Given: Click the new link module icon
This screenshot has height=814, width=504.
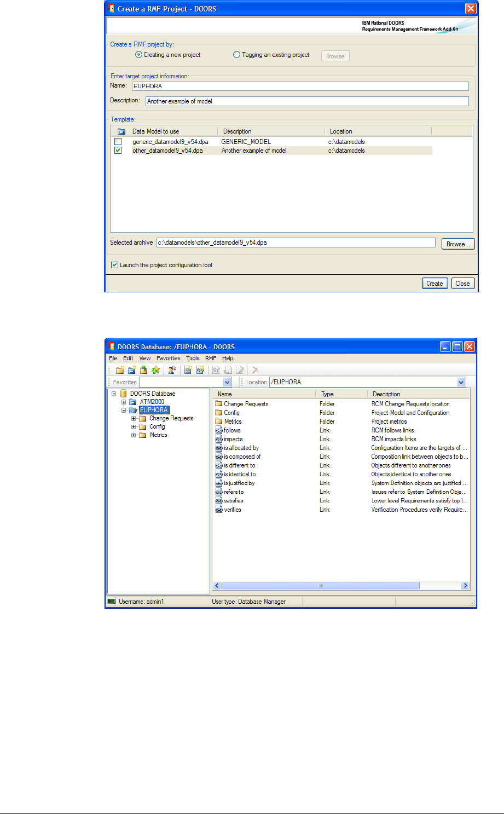Looking at the screenshot, I should 200,370.
